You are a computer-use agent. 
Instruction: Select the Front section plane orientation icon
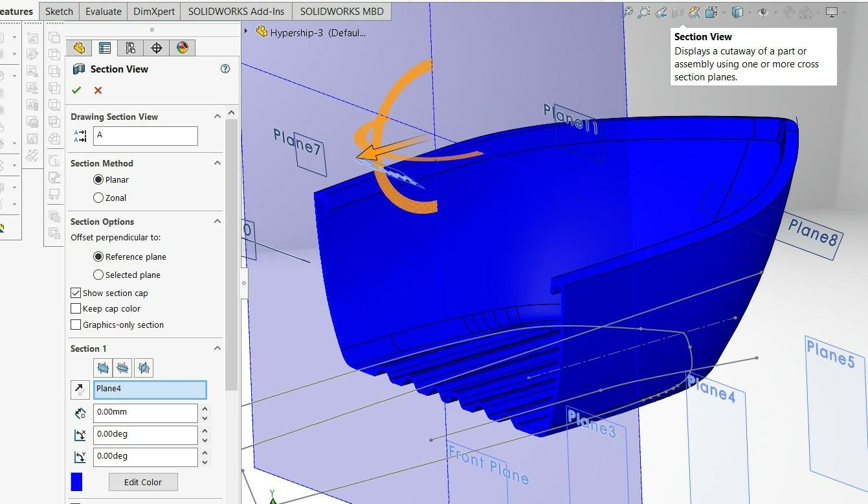pos(103,368)
